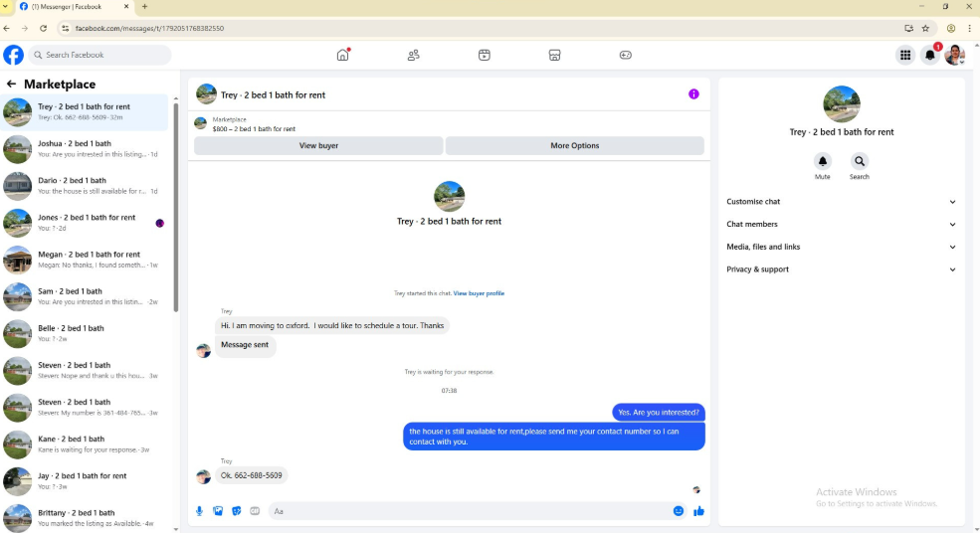Open the Dario · 2 bed 1 bath conversation
The height and width of the screenshot is (533, 980).
(85, 186)
